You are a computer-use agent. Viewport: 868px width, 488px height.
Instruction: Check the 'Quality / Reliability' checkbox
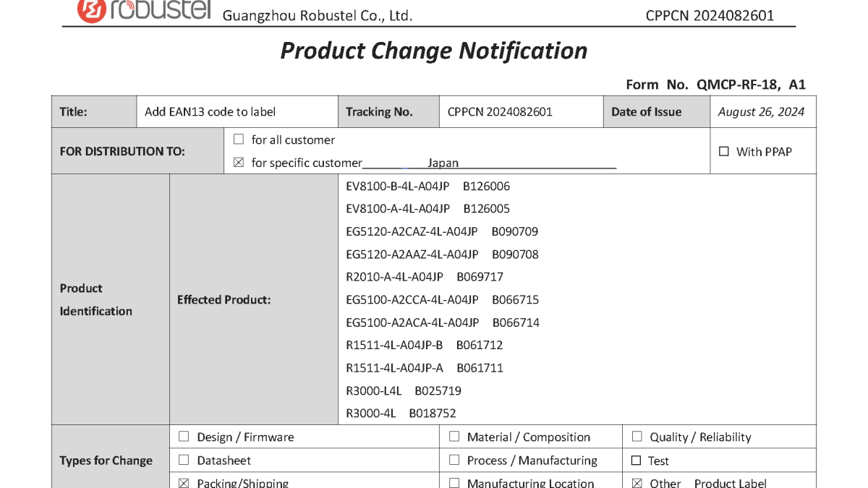point(637,437)
